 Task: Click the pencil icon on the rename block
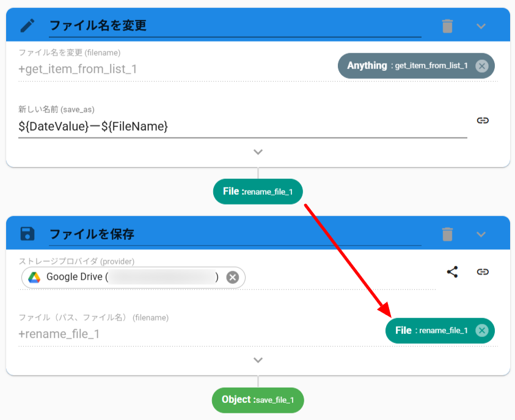point(27,26)
